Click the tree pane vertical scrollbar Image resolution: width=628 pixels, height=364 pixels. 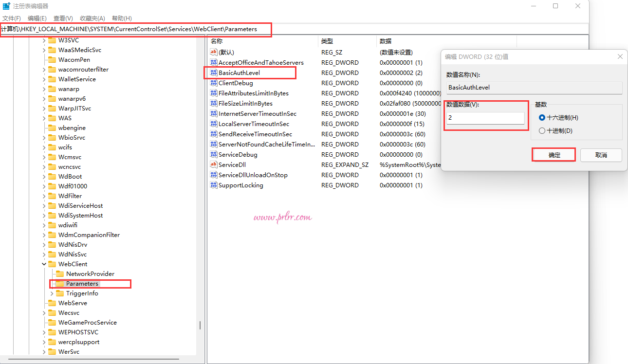200,325
